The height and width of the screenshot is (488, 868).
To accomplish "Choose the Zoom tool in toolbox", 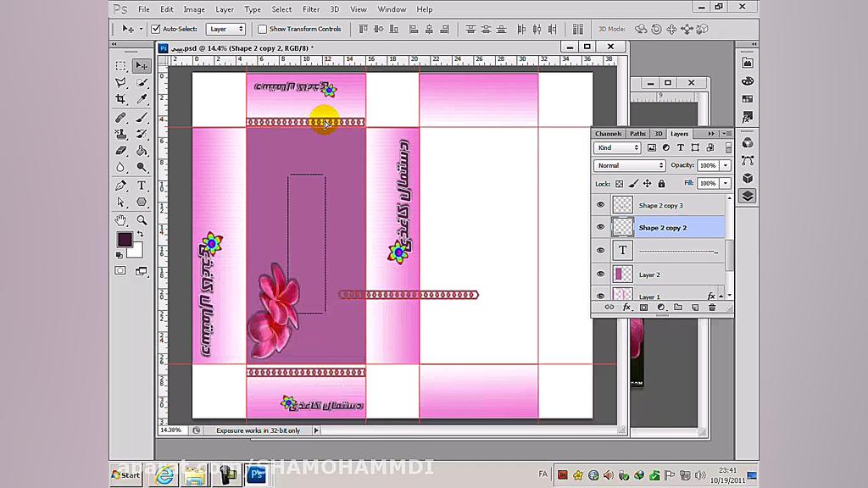I will (x=142, y=220).
